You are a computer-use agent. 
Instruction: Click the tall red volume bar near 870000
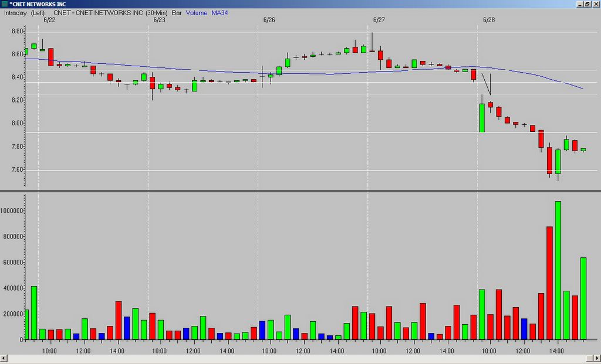pyautogui.click(x=549, y=283)
